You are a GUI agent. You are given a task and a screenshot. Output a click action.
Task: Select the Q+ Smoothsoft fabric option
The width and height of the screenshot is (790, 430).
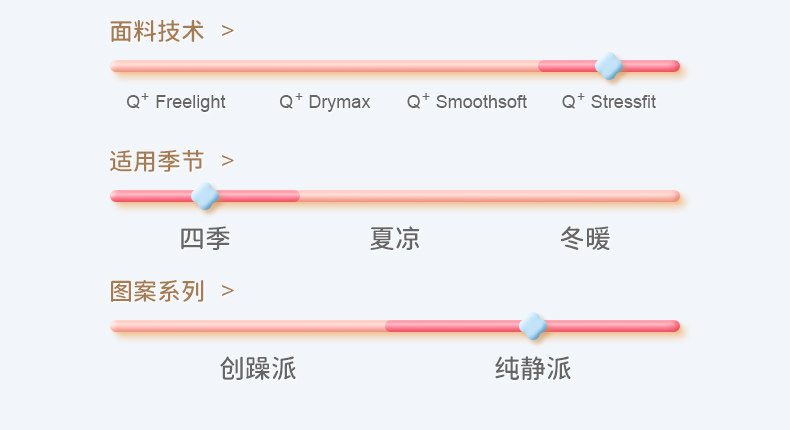point(467,102)
